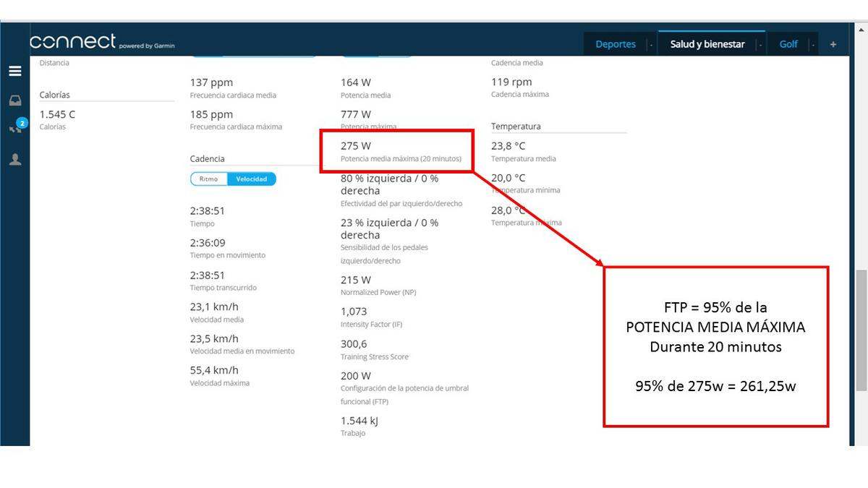Expand the Deportes tab options menu
The height and width of the screenshot is (488, 868).
click(x=651, y=45)
